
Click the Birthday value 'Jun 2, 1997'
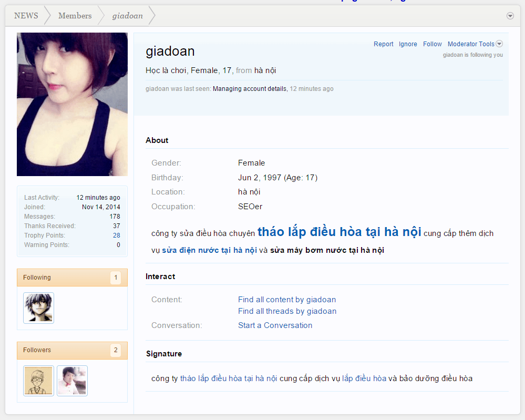click(260, 178)
